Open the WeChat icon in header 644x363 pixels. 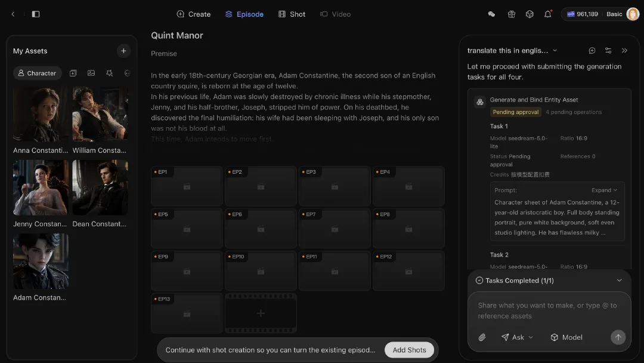click(491, 14)
